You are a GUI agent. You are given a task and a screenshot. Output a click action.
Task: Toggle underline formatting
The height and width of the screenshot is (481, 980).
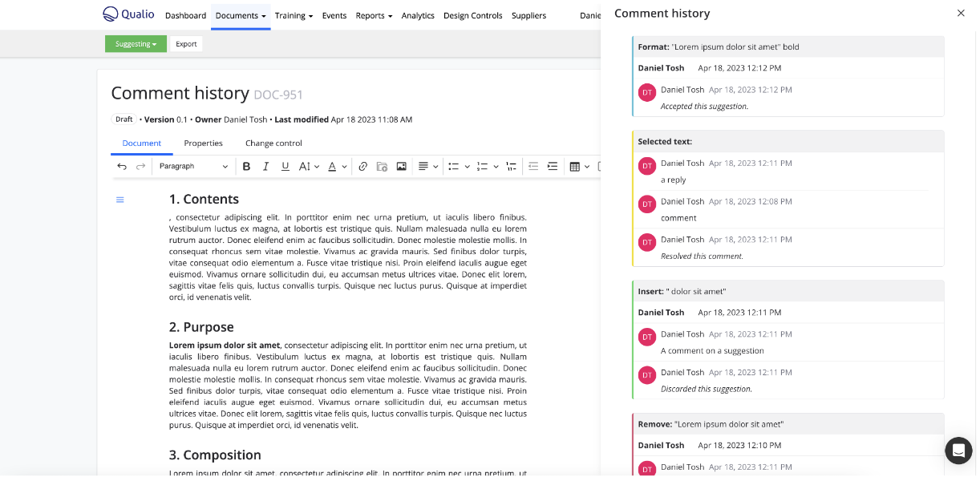click(x=285, y=167)
